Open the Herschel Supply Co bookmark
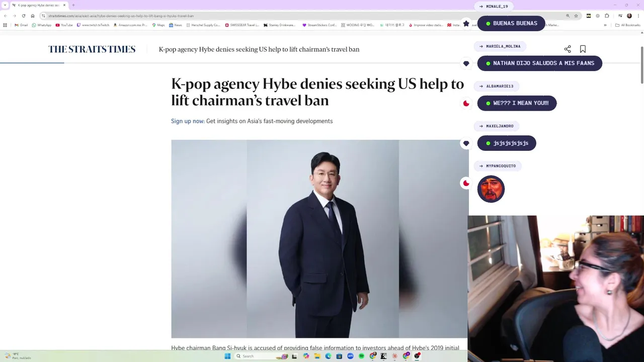This screenshot has width=644, height=362. point(203,25)
